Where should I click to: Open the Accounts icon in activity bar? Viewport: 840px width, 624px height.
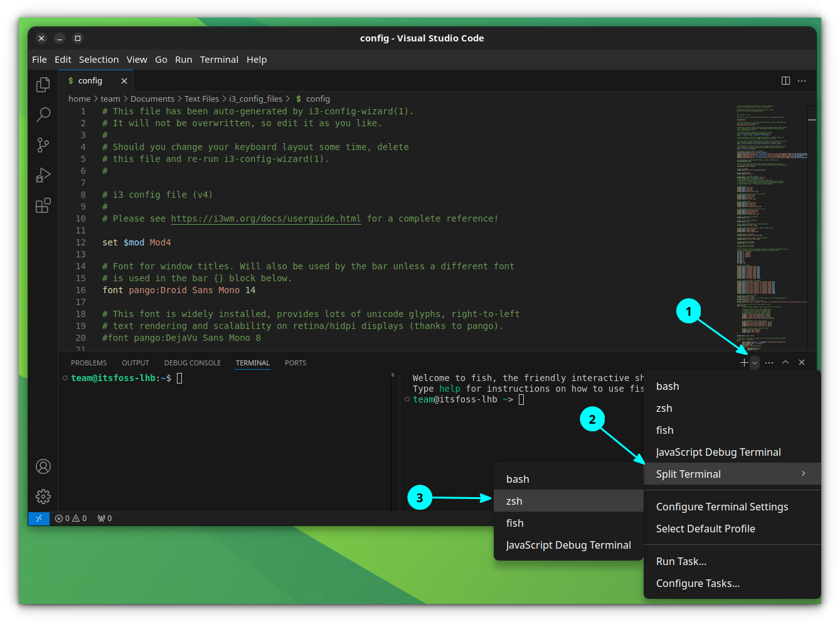[43, 466]
